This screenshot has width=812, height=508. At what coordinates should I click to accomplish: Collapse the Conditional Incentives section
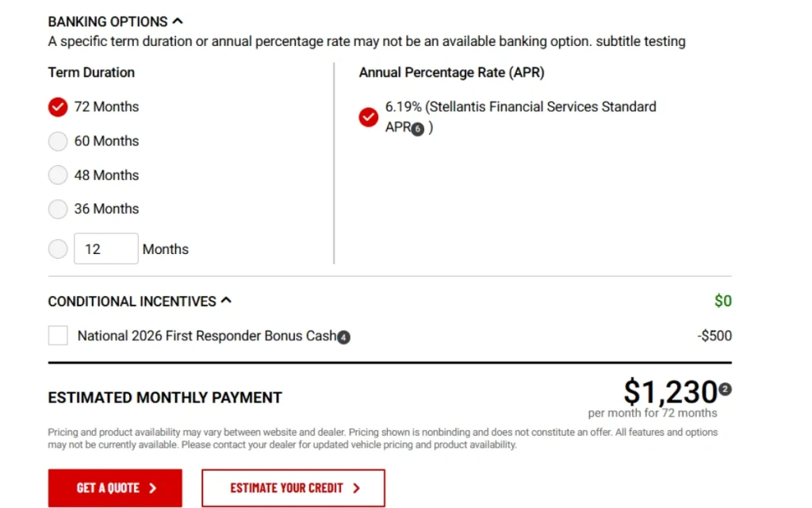point(226,300)
